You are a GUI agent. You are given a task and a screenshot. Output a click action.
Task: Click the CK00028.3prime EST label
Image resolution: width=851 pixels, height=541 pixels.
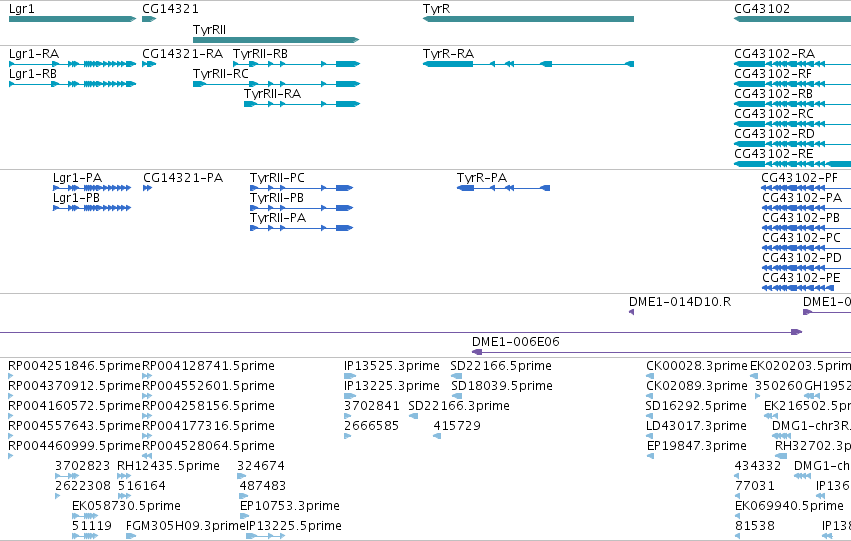tap(697, 366)
